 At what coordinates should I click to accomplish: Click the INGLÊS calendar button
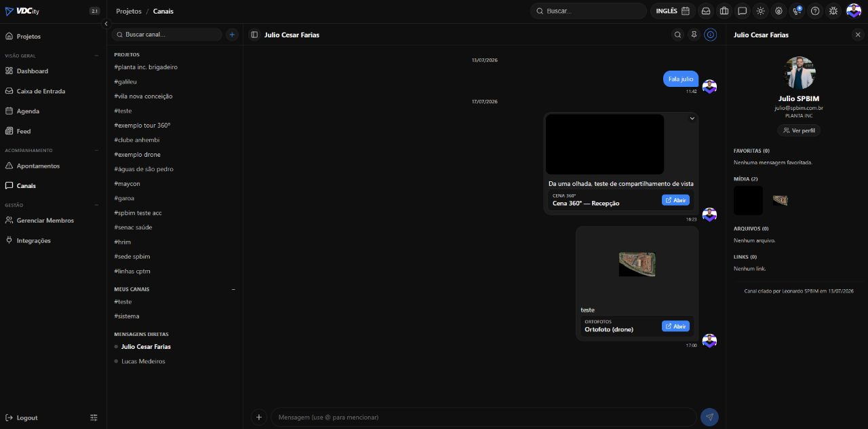pyautogui.click(x=673, y=11)
